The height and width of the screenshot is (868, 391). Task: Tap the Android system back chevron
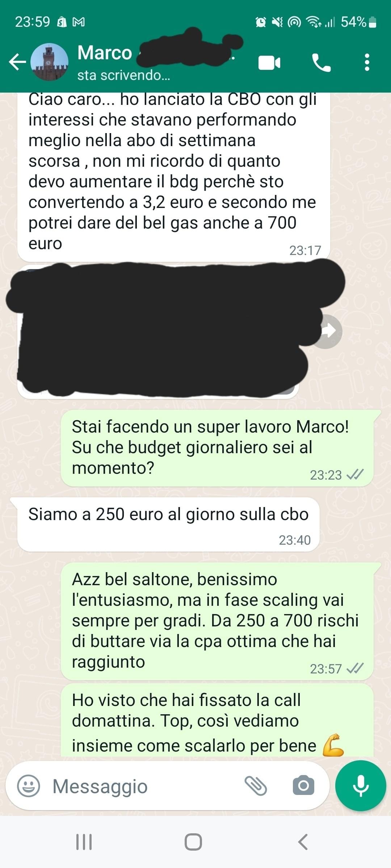click(x=303, y=842)
